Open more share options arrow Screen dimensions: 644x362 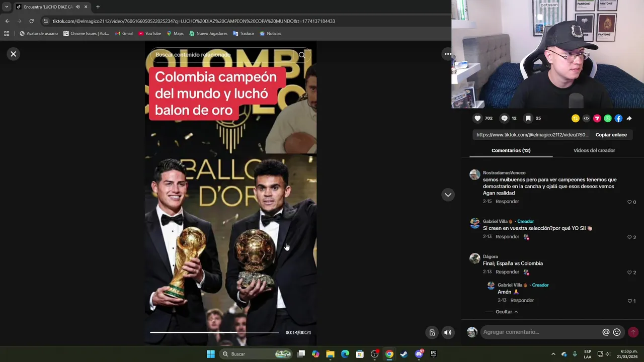pos(629,119)
